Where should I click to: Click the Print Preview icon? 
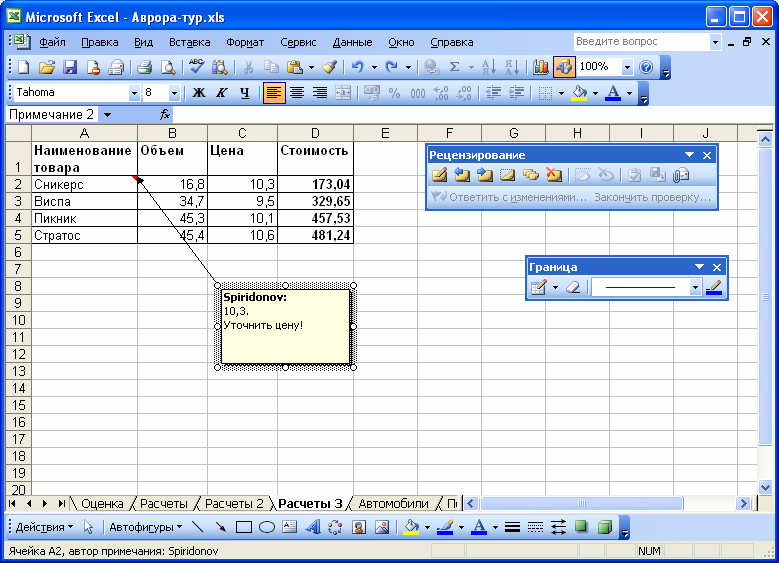pos(168,67)
